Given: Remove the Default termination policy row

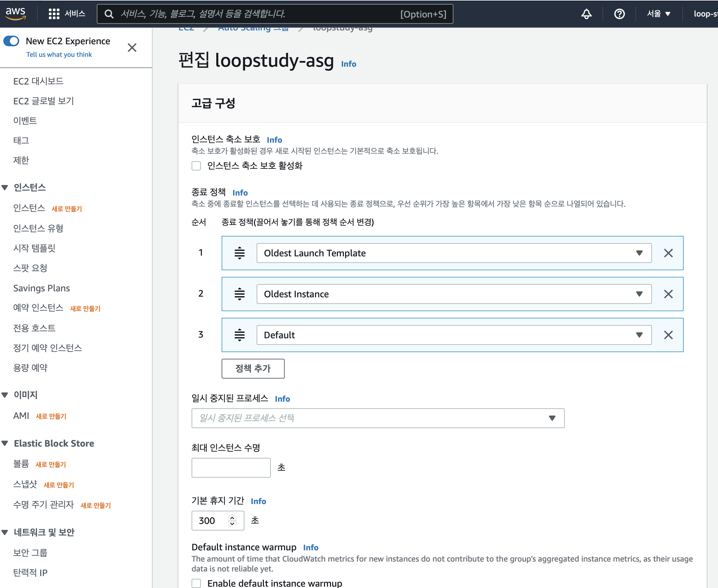Looking at the screenshot, I should 668,335.
